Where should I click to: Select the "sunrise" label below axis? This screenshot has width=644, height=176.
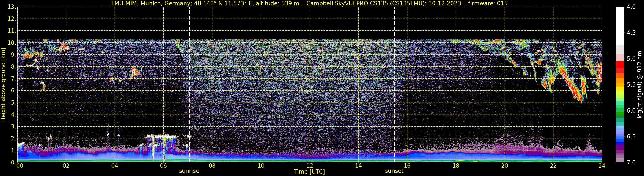click(189, 171)
